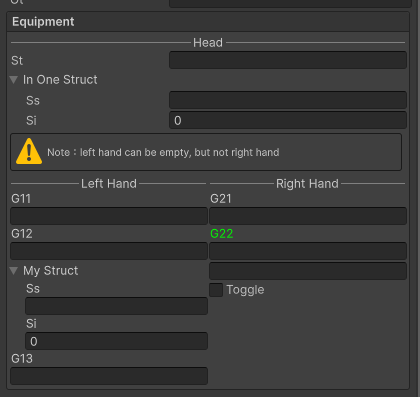Click the Ss field inside My Struct
420x397 pixels.
tap(117, 306)
